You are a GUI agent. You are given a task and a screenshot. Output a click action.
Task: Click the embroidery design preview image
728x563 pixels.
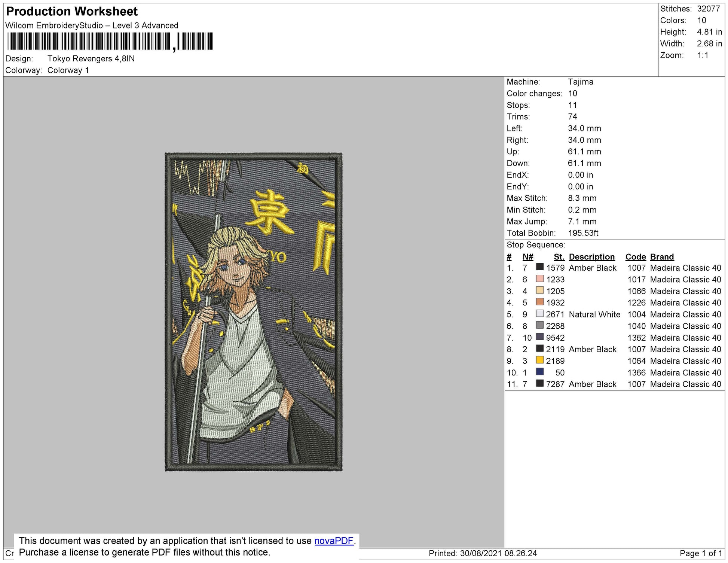point(253,311)
